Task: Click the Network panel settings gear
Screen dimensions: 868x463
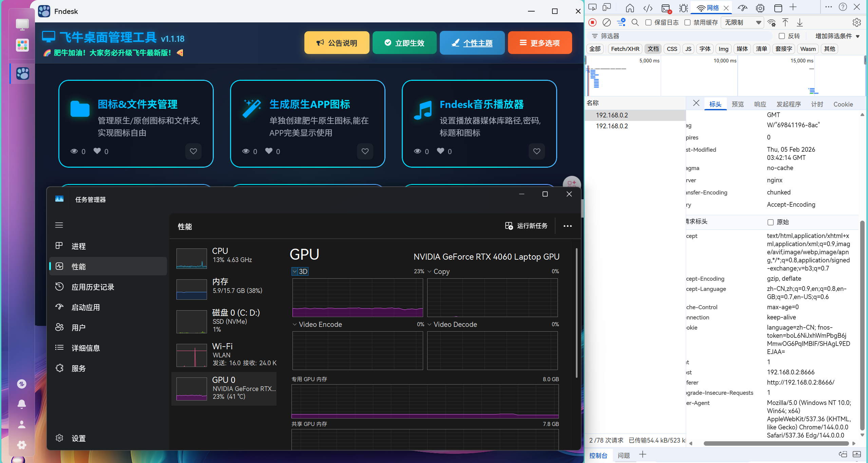Action: (856, 22)
